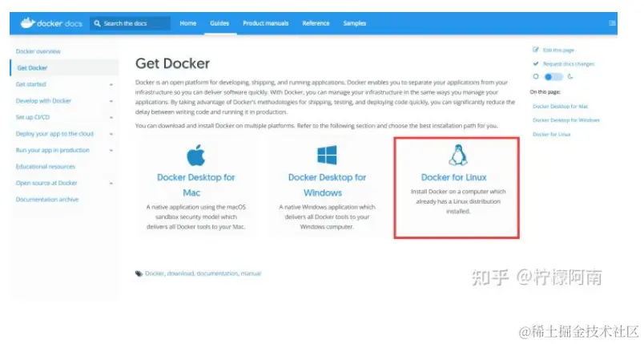The width and height of the screenshot is (644, 344).
Task: Click the 'download' keyword tag
Action: tap(180, 273)
